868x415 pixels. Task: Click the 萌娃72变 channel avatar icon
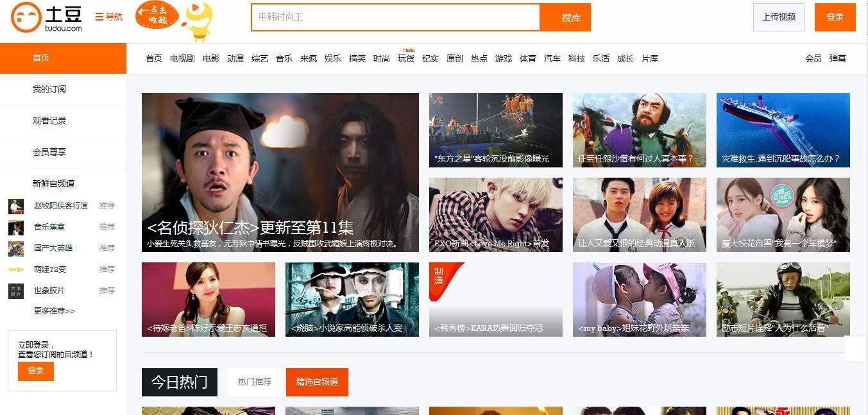point(16,269)
